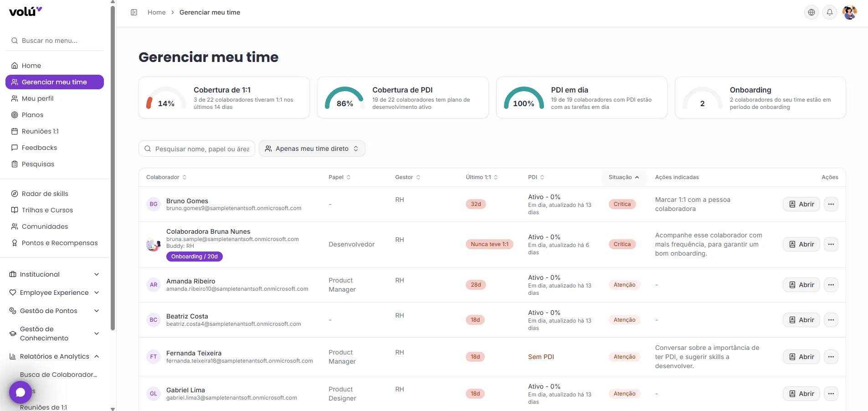Open Pesquisas sidebar item
Screen dimensions: 868x411
55,164
